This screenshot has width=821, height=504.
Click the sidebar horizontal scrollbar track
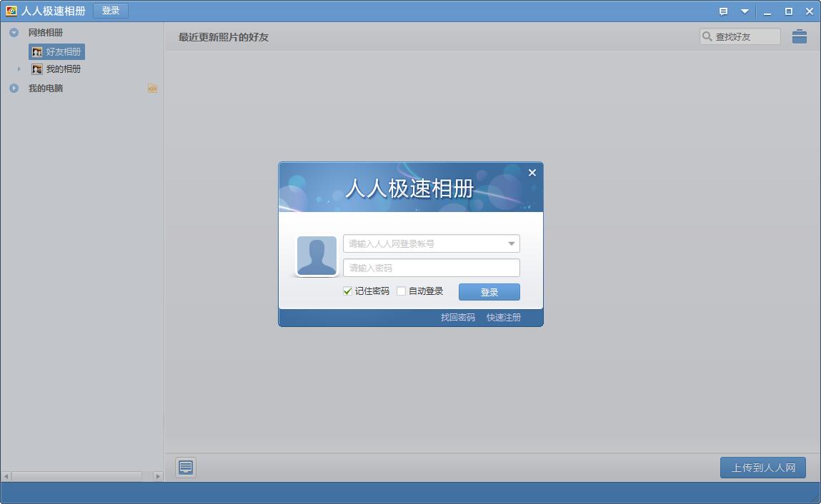81,476
